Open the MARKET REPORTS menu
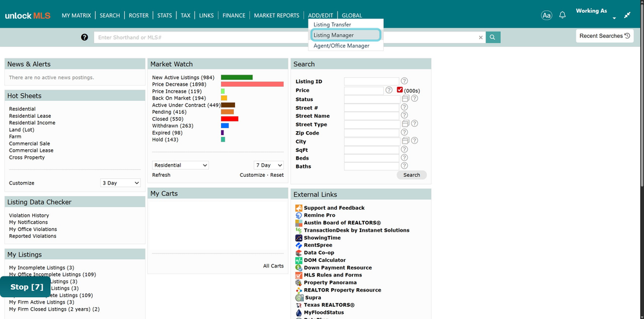The width and height of the screenshot is (644, 319). (x=276, y=15)
